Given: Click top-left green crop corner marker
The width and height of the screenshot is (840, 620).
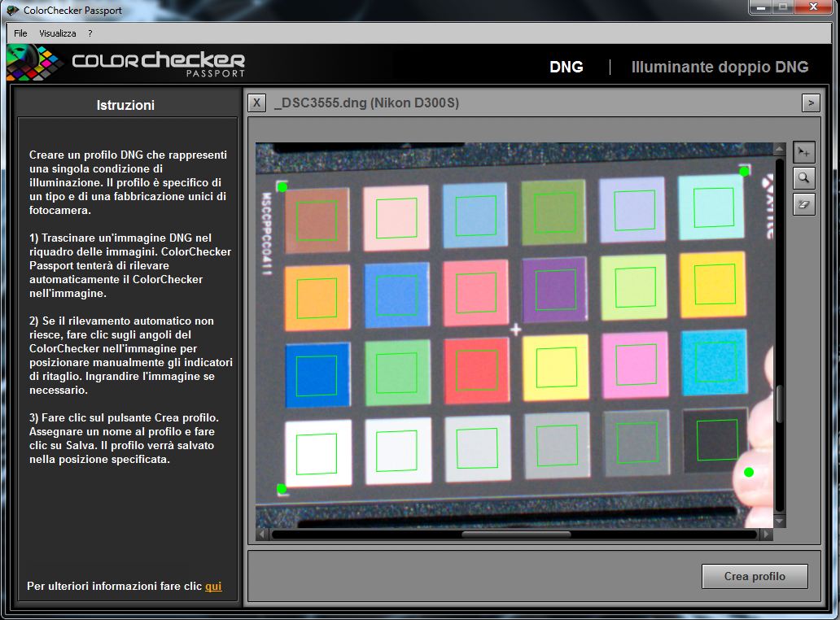Looking at the screenshot, I should click(282, 187).
